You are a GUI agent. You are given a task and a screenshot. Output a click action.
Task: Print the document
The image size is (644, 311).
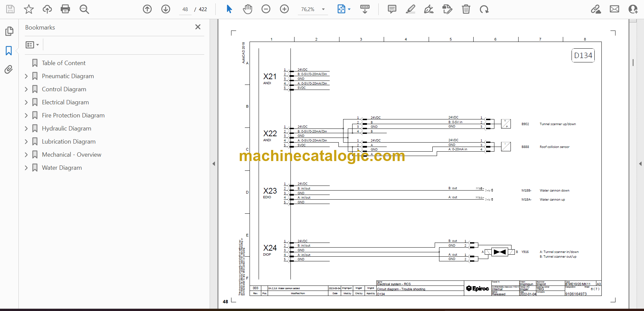click(65, 9)
